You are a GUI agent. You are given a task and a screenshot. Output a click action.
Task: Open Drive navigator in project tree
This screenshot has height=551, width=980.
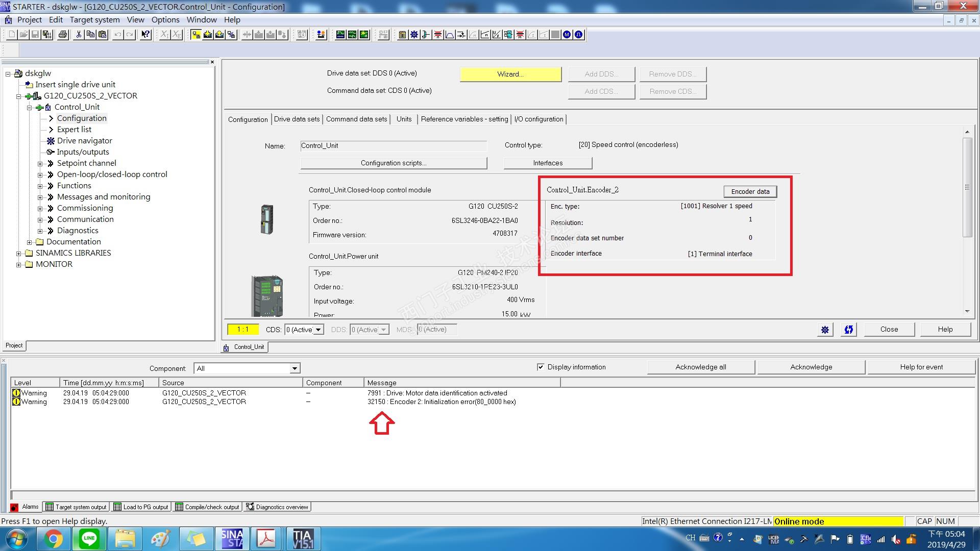(x=84, y=141)
